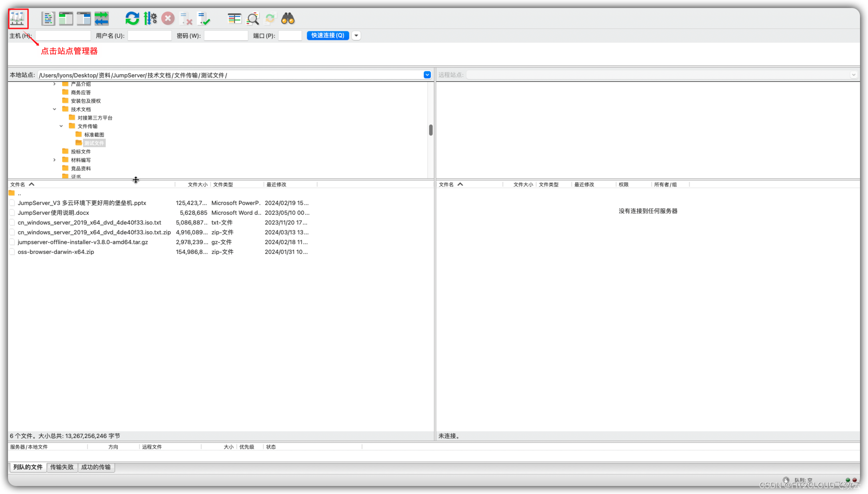Viewport: 868px width, 494px height.
Task: Toggle the remote directory tree icon
Action: click(x=84, y=19)
